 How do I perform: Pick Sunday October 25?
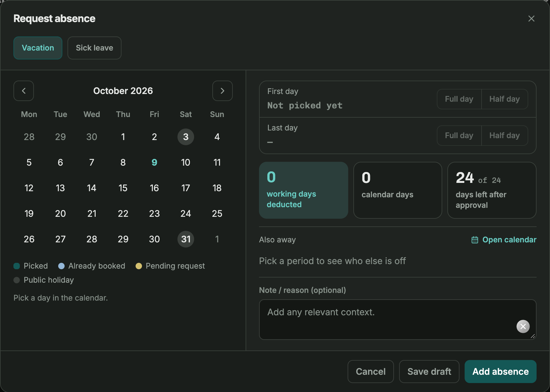[x=217, y=214]
